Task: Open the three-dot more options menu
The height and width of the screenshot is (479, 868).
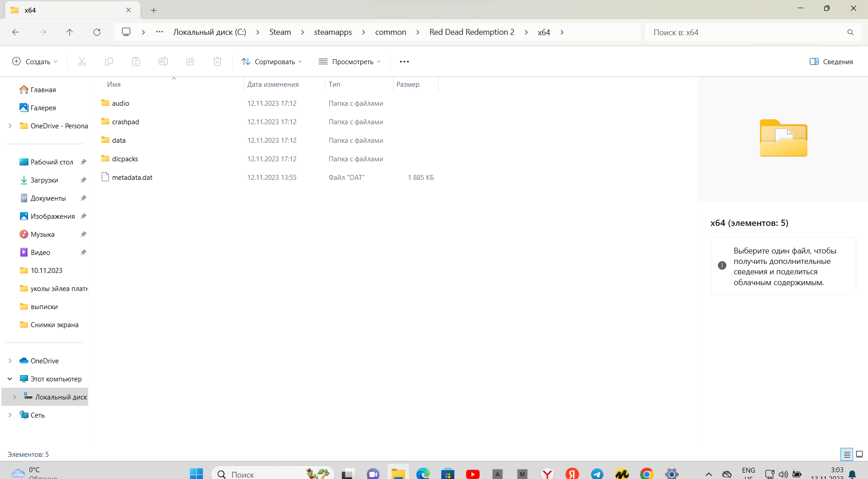Action: (404, 61)
